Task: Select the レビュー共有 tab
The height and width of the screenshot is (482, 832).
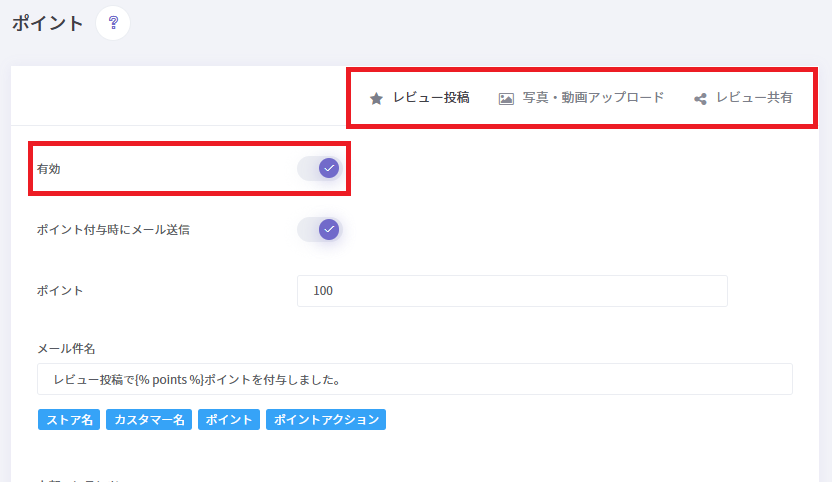Action: tap(754, 98)
